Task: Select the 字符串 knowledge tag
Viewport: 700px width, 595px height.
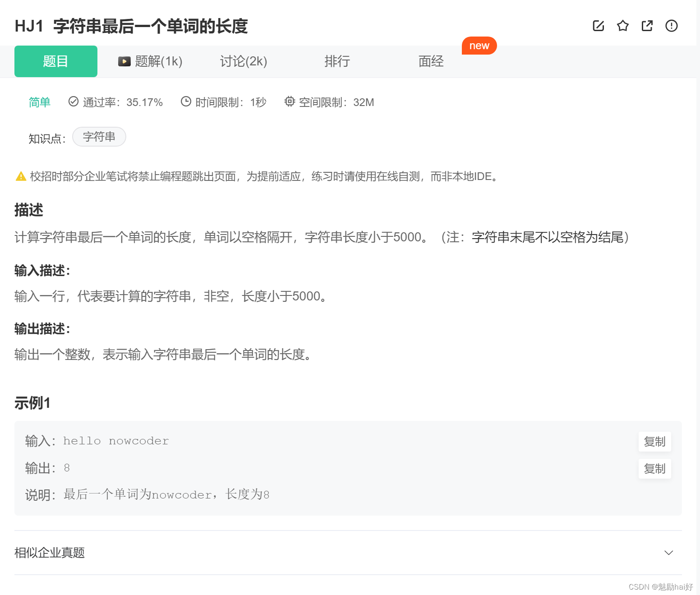Action: pyautogui.click(x=99, y=137)
